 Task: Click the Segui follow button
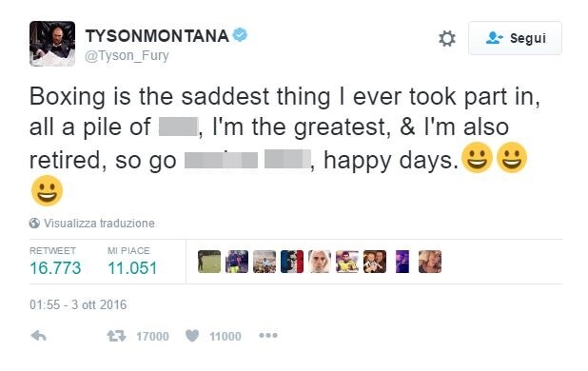[x=515, y=38]
